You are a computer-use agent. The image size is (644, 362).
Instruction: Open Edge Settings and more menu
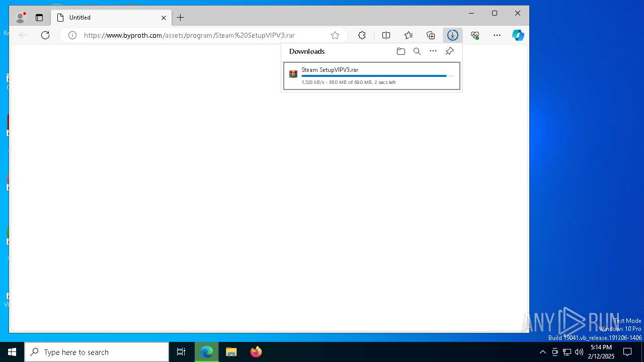tap(497, 35)
